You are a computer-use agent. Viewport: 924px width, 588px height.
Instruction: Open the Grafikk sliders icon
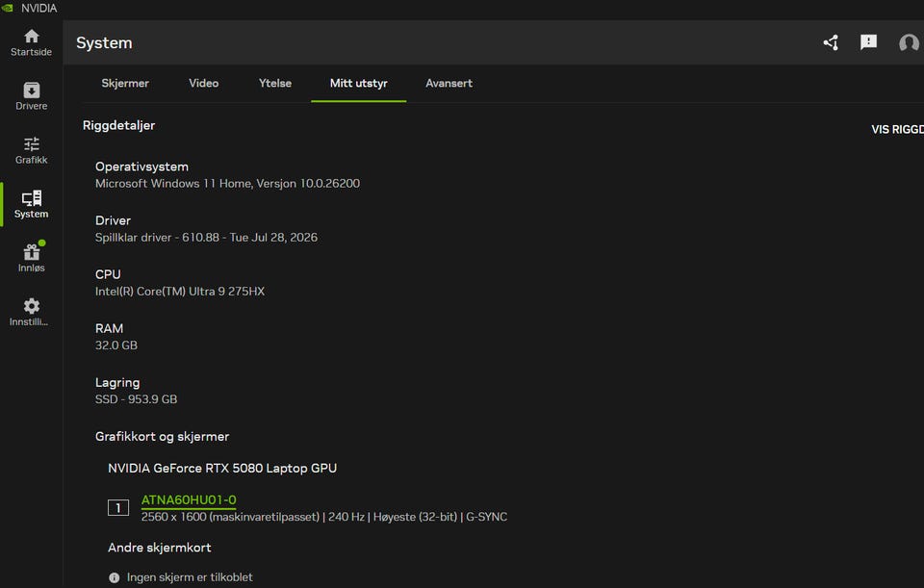[x=31, y=144]
